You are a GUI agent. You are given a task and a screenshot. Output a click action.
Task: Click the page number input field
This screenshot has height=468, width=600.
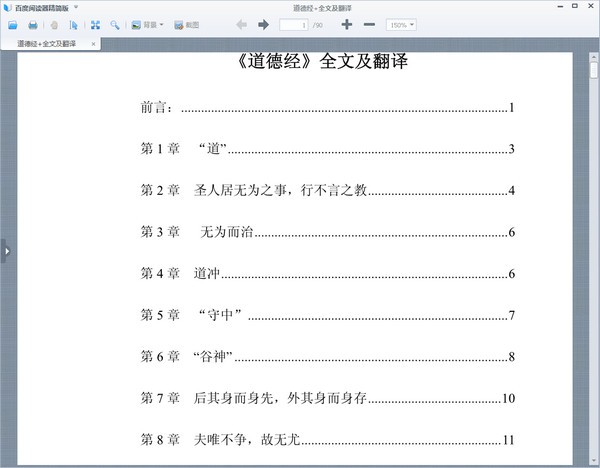[x=293, y=25]
